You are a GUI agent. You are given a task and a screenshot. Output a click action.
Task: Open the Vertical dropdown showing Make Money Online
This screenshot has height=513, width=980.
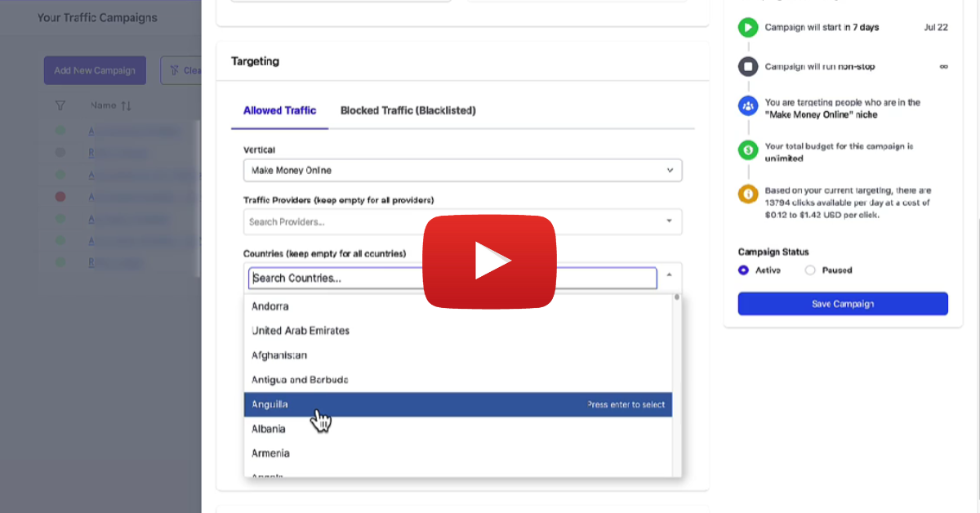point(462,171)
